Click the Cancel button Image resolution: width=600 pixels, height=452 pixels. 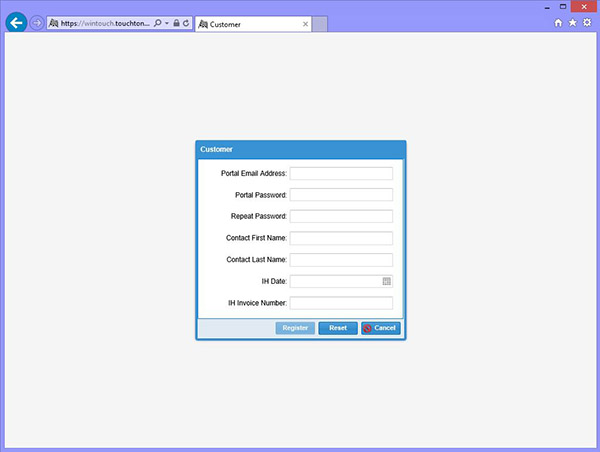[x=381, y=328]
